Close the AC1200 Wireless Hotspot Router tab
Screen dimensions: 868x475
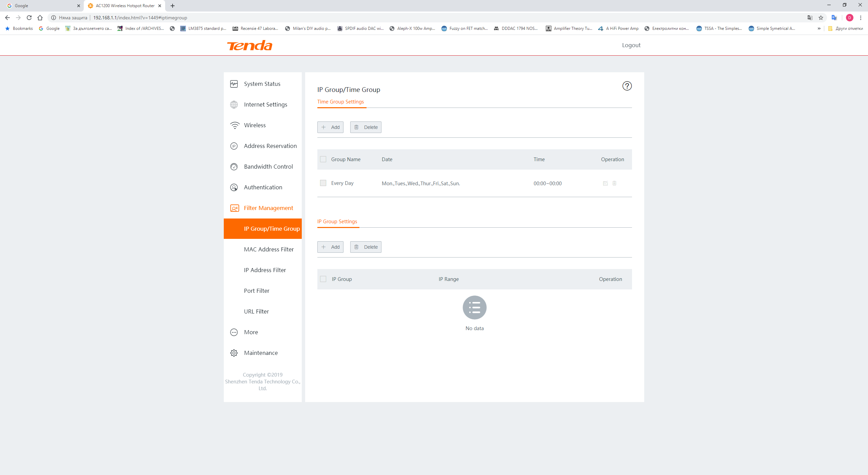click(160, 6)
